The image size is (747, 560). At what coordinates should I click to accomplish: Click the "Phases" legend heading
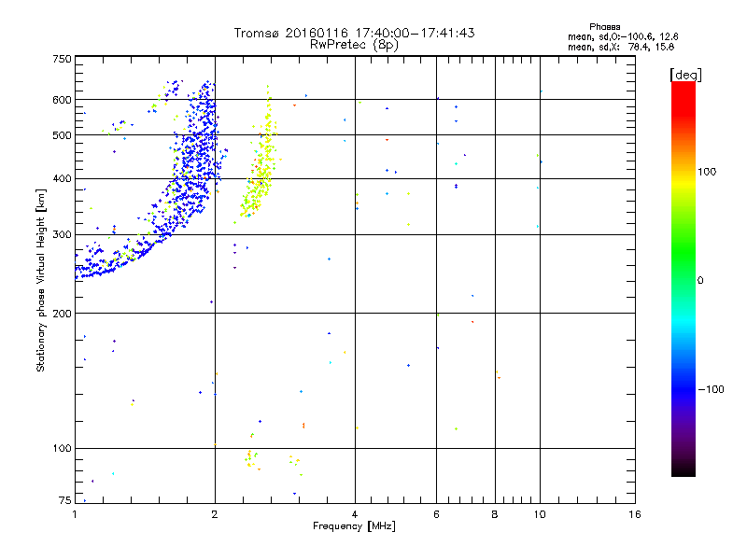tap(604, 27)
